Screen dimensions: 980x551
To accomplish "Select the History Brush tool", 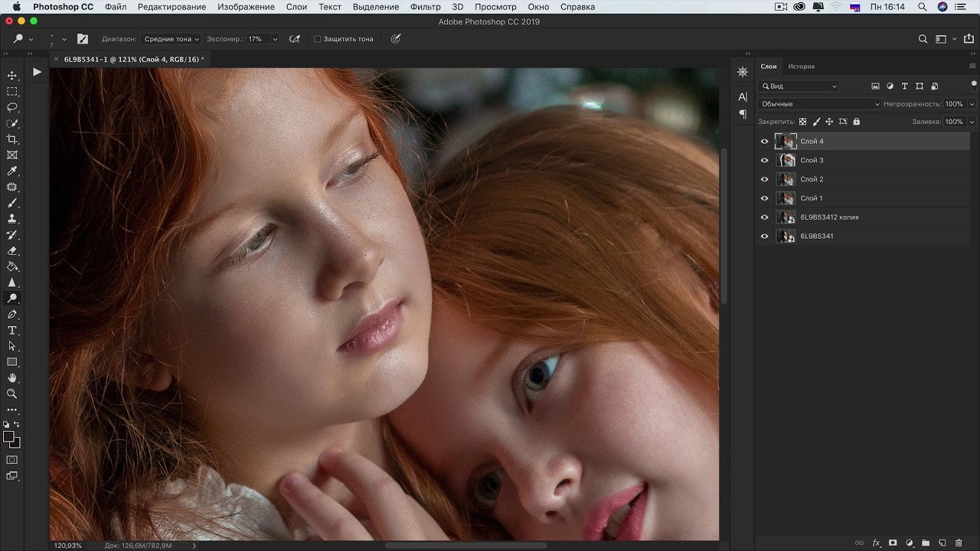I will (x=12, y=235).
